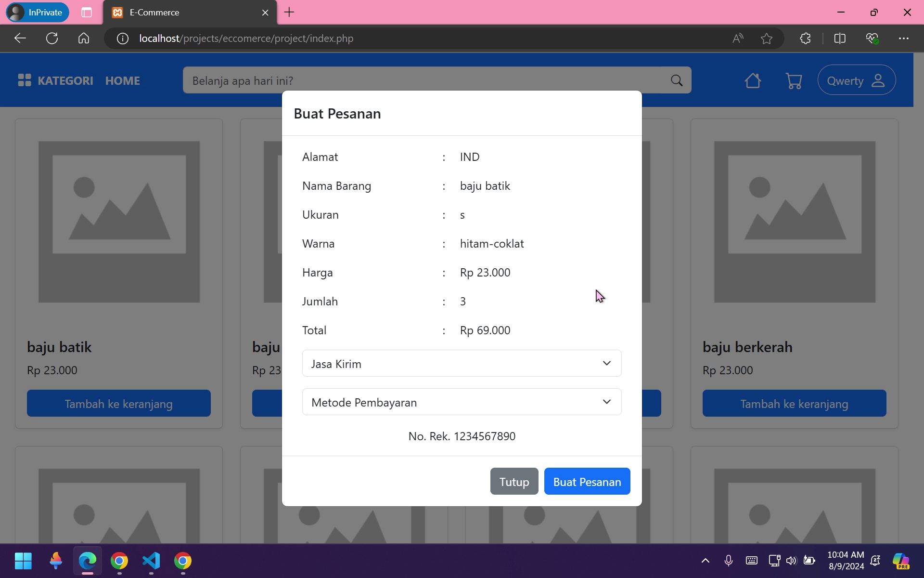Click the Tutup button
Viewport: 924px width, 578px height.
514,481
